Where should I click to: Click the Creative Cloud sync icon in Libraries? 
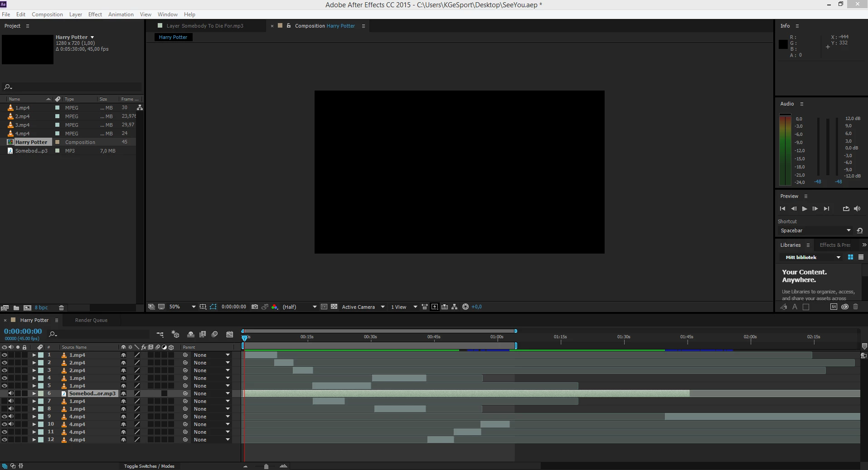[x=845, y=307]
